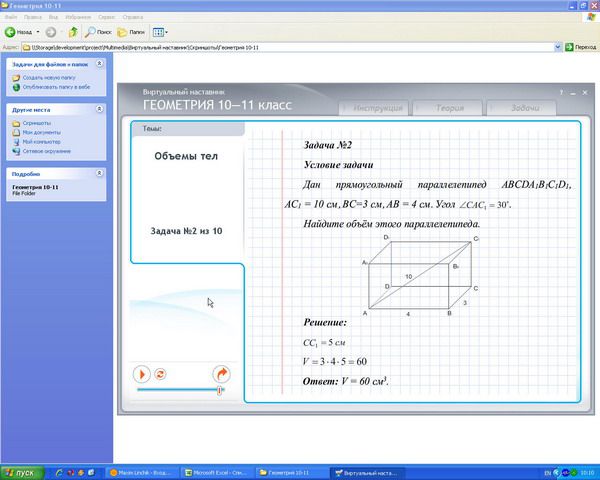Click the orange next-task arrow icon
This screenshot has height=480, width=600.
pos(222,373)
